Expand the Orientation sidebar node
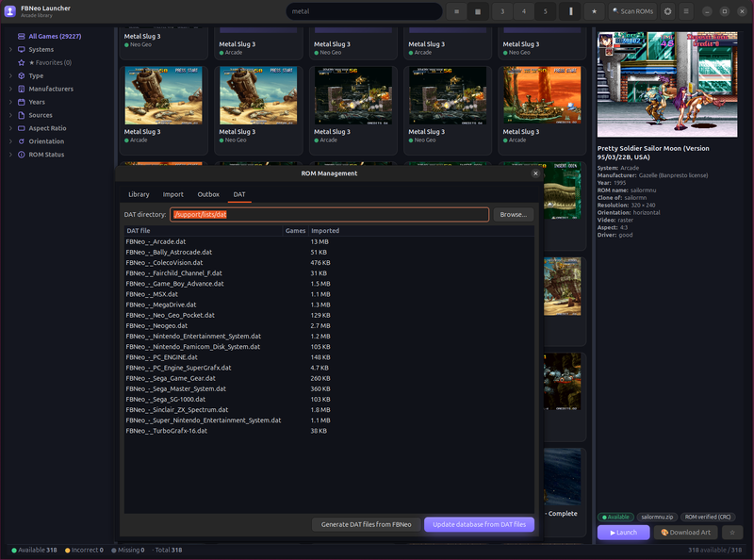The image size is (754, 560). [10, 141]
